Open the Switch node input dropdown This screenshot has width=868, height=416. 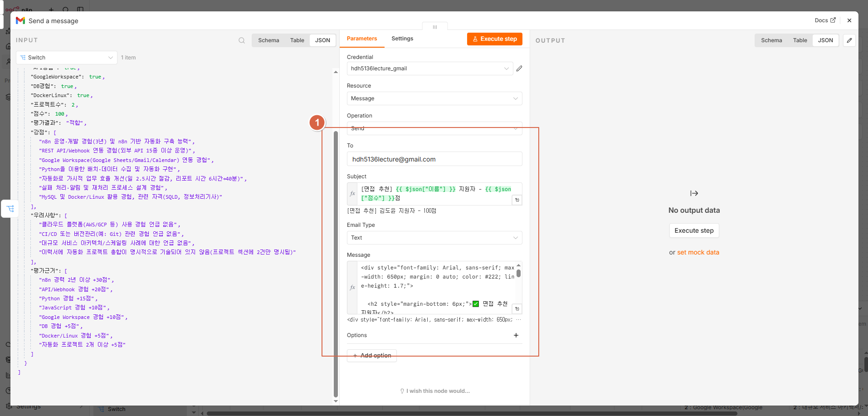click(x=67, y=58)
